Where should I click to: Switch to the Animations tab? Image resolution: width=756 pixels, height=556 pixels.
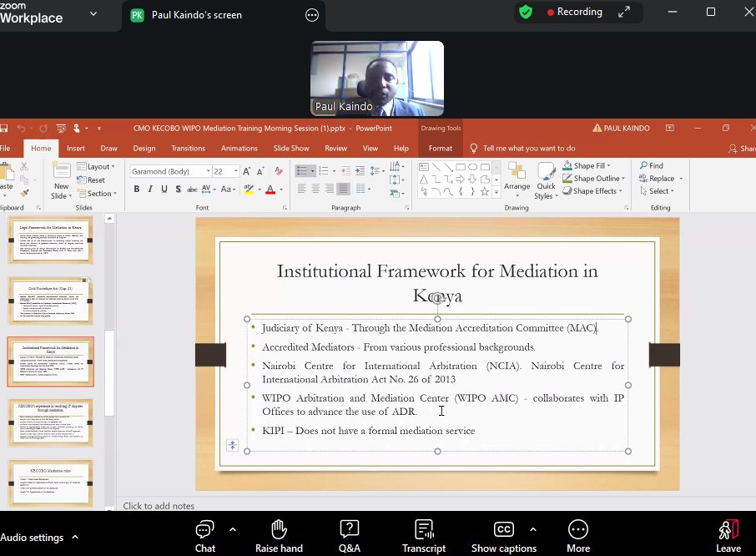239,149
